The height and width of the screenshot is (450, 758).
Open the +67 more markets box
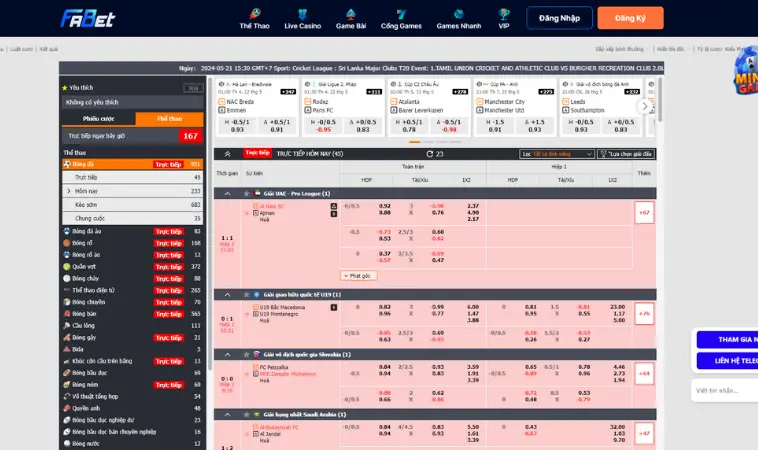click(644, 212)
